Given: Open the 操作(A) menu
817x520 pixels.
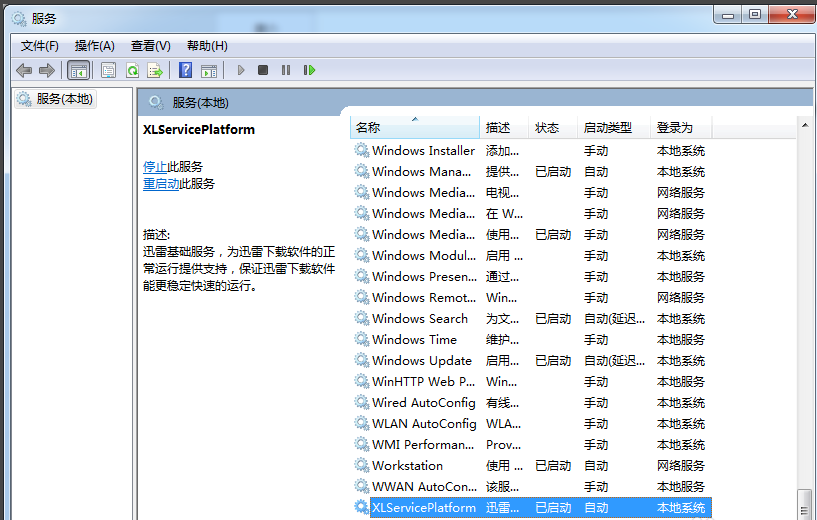Looking at the screenshot, I should tap(94, 46).
